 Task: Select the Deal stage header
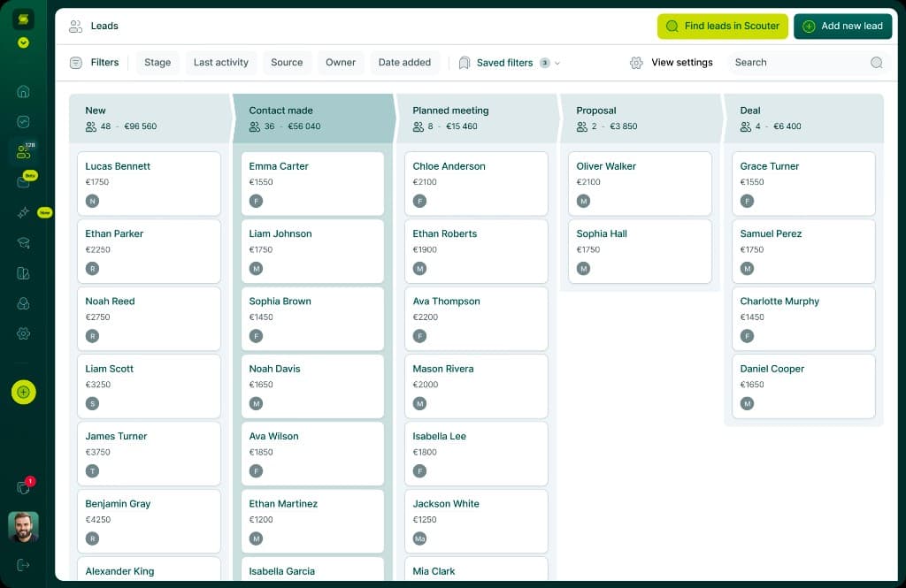(x=803, y=118)
